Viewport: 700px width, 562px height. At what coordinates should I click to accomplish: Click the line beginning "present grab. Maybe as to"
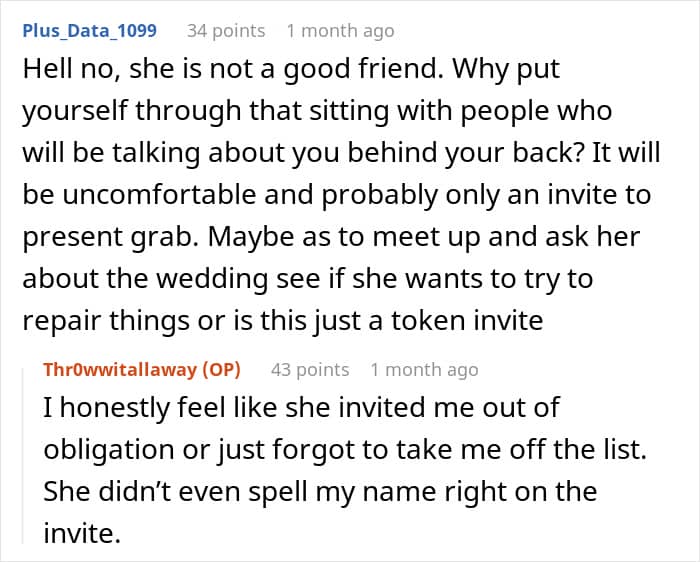coord(331,237)
